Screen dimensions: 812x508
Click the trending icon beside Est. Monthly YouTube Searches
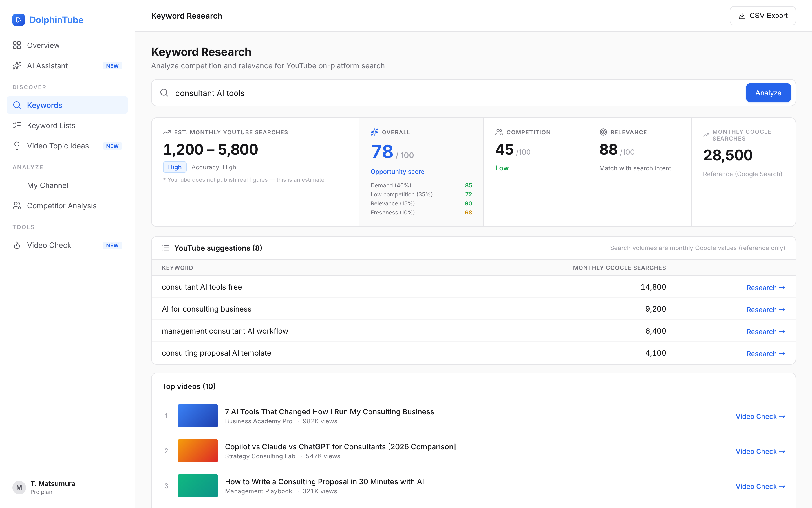pyautogui.click(x=167, y=132)
